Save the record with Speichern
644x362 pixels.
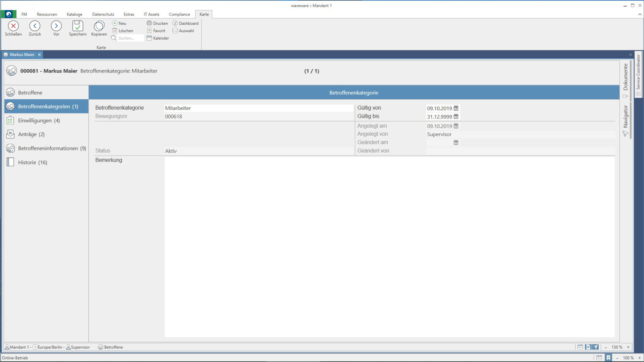(x=77, y=26)
